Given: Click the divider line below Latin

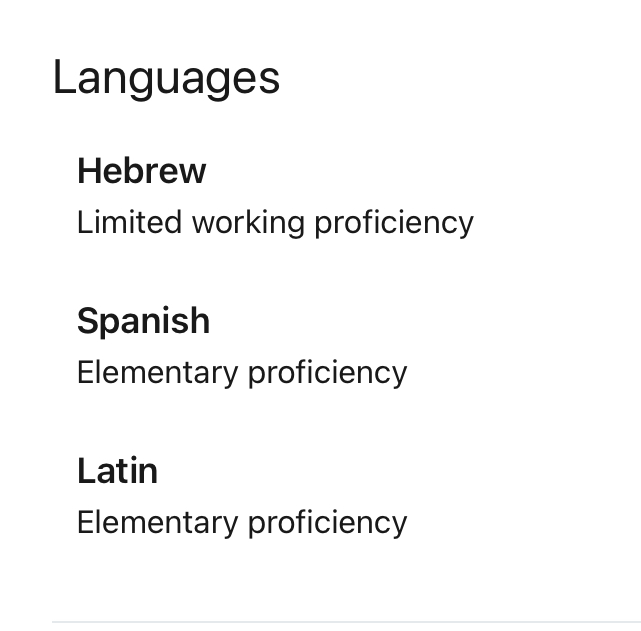Looking at the screenshot, I should tap(346, 622).
